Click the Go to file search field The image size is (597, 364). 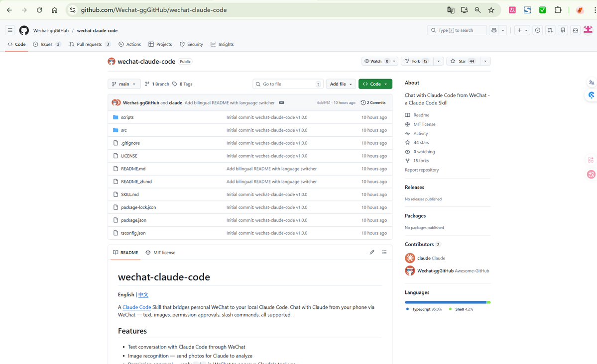288,84
